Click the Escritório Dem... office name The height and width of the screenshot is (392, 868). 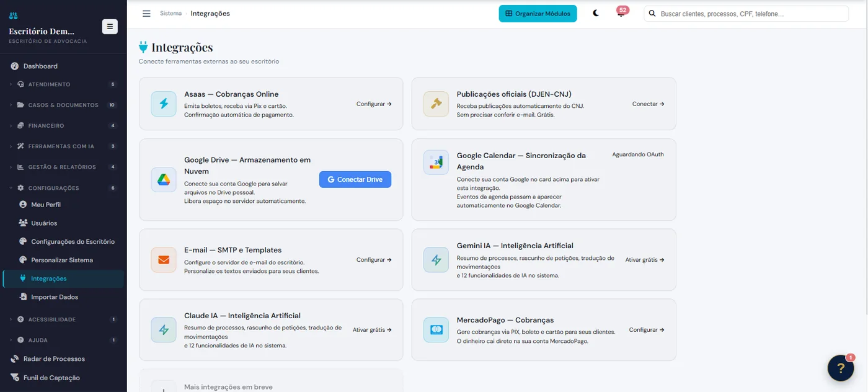(x=42, y=31)
